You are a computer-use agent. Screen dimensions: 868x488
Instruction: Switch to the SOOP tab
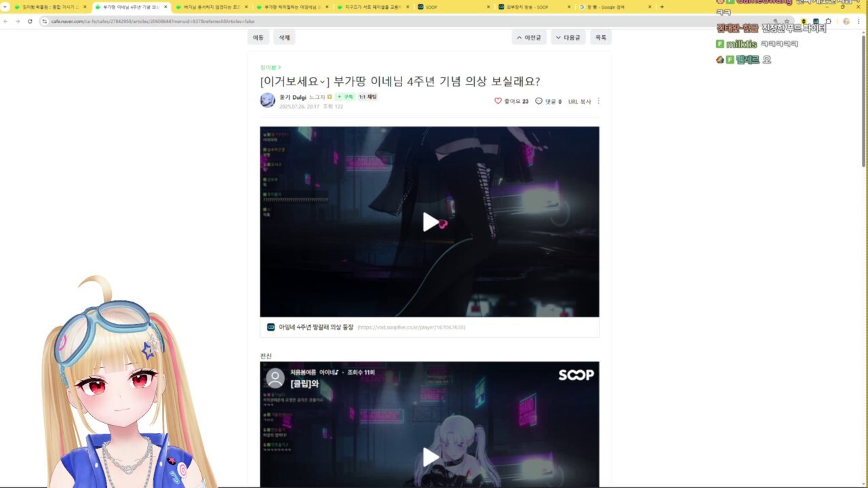tap(452, 7)
